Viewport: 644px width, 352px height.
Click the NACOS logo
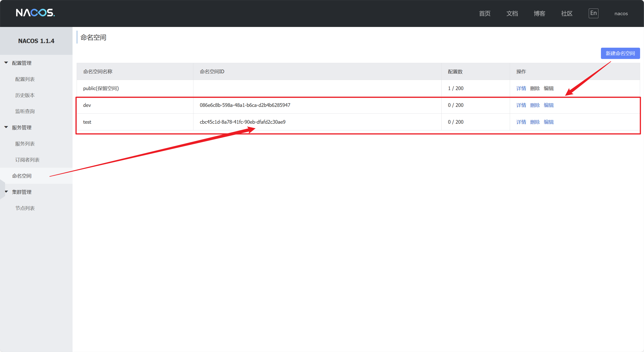click(x=35, y=13)
